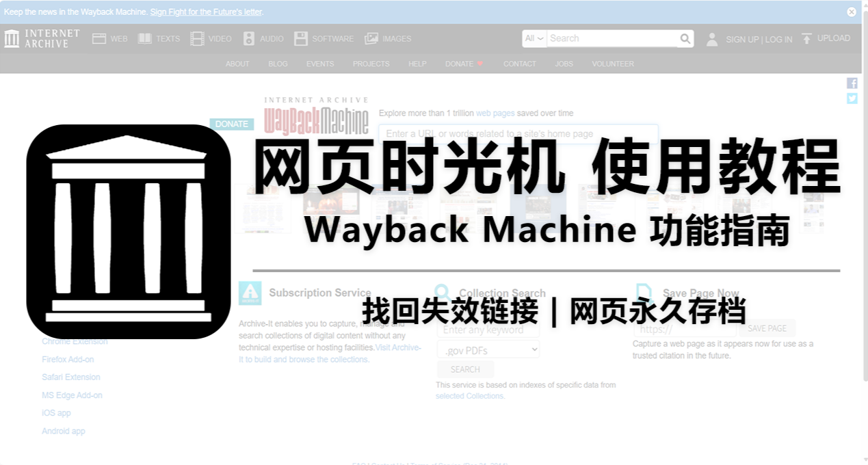This screenshot has height=465, width=868.
Task: Click the SAVE PAGE button
Action: click(767, 329)
